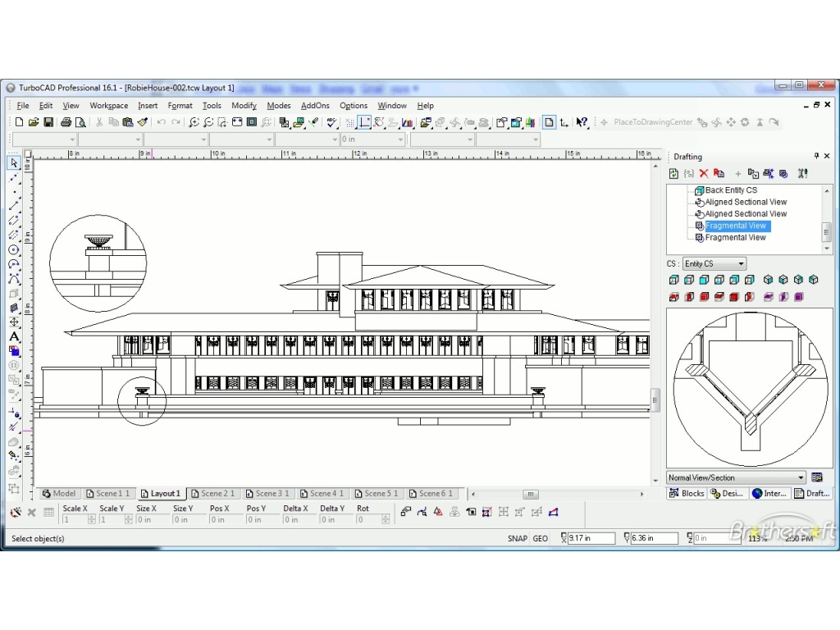This screenshot has width=840, height=630.
Task: Click the X coordinate field showing 9.17 in
Action: (x=591, y=538)
